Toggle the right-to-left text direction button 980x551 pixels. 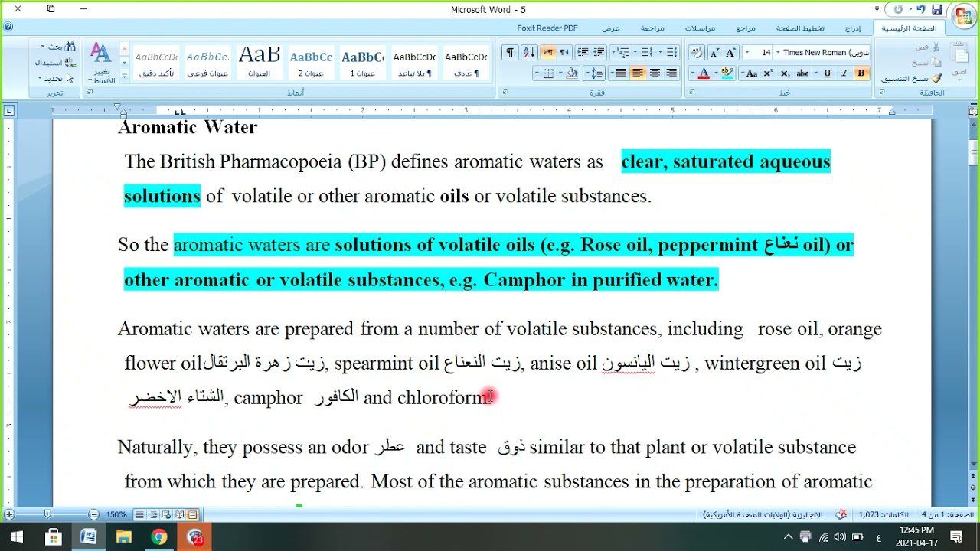point(564,52)
